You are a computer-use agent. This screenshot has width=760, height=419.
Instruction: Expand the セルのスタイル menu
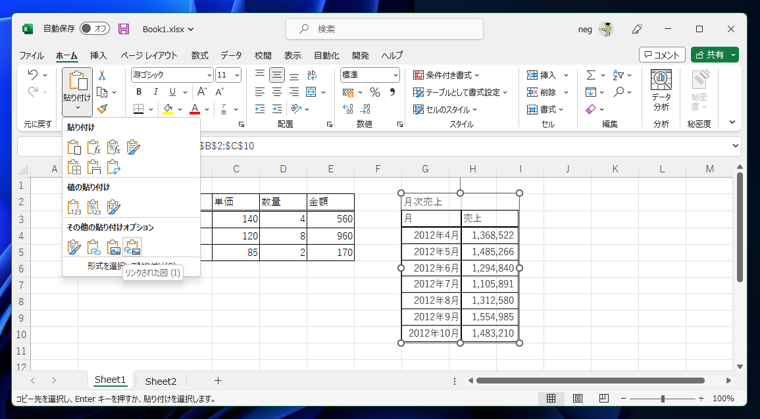coord(445,109)
